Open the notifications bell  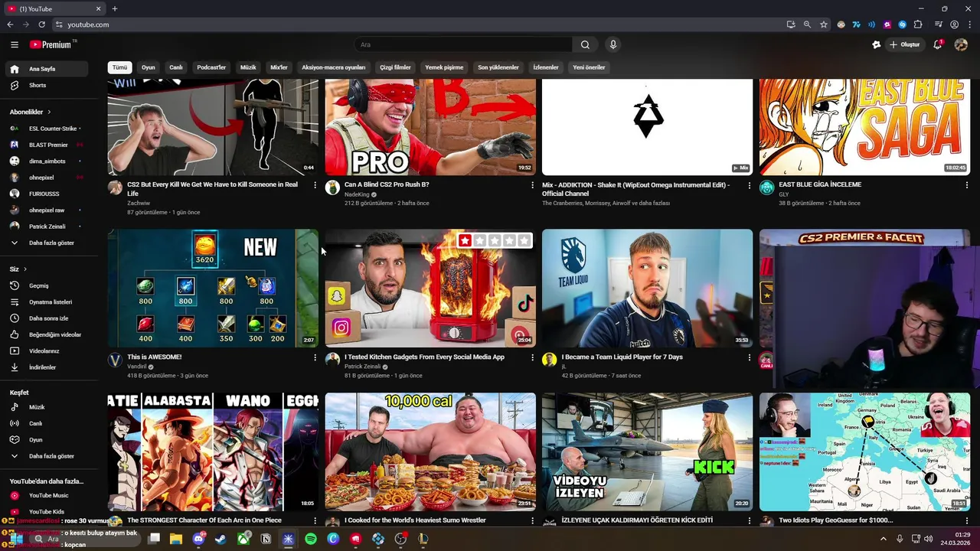tap(937, 44)
